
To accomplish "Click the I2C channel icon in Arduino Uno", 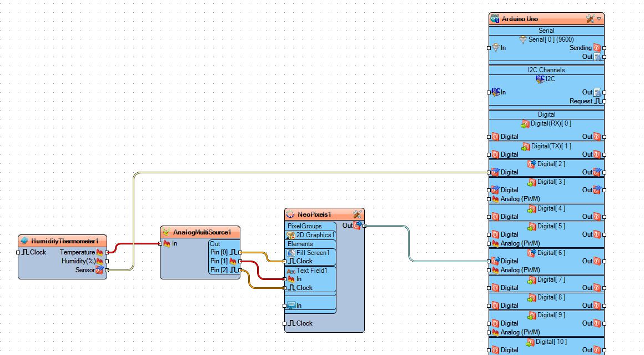I will pos(540,79).
